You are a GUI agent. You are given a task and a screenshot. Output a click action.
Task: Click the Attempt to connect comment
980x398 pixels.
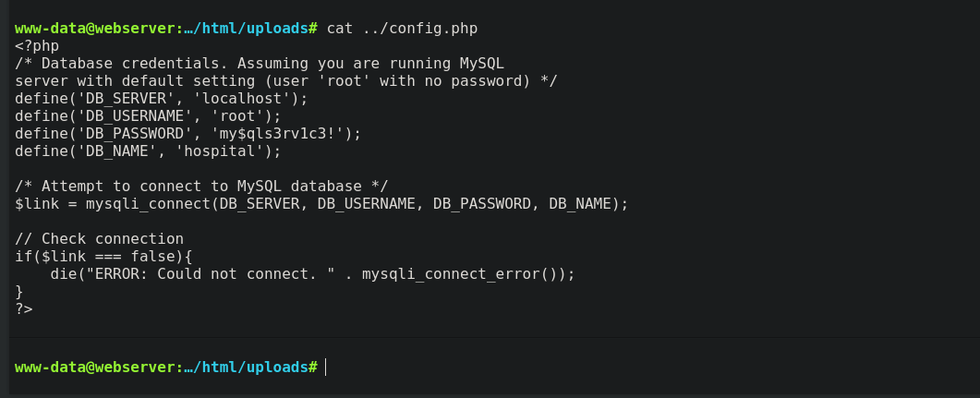pos(201,186)
